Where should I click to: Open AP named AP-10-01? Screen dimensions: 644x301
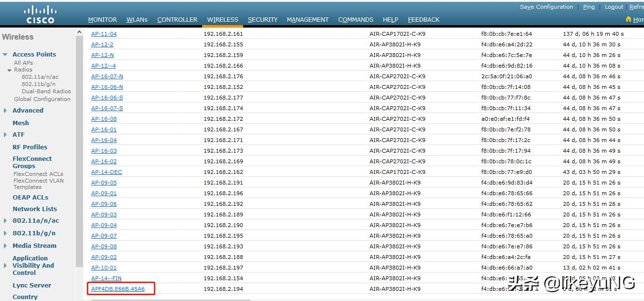pos(104,268)
